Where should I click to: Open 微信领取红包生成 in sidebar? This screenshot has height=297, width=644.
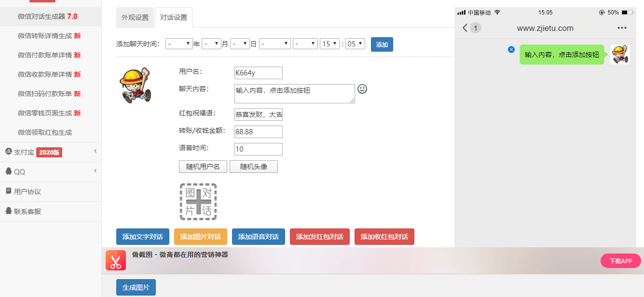click(51, 132)
